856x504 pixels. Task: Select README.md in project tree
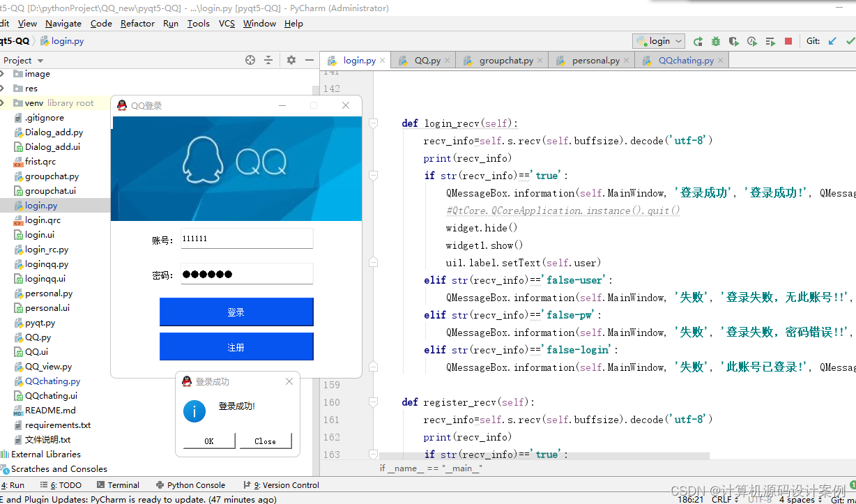click(50, 411)
